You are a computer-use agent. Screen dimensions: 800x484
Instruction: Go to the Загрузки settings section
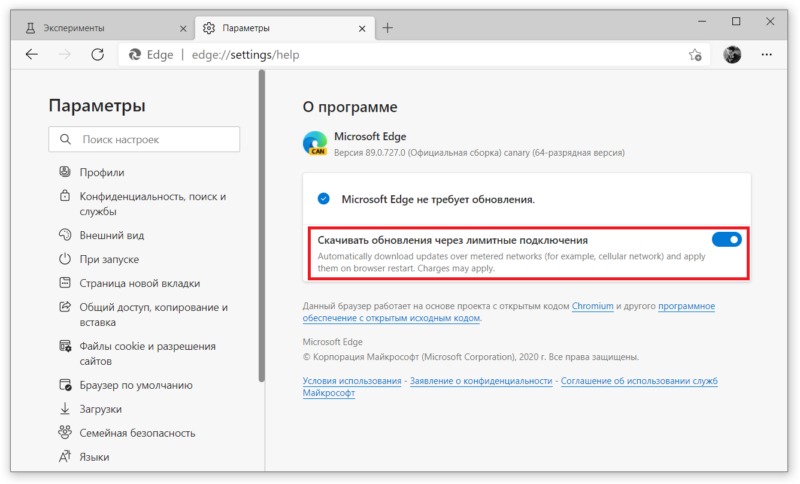101,409
